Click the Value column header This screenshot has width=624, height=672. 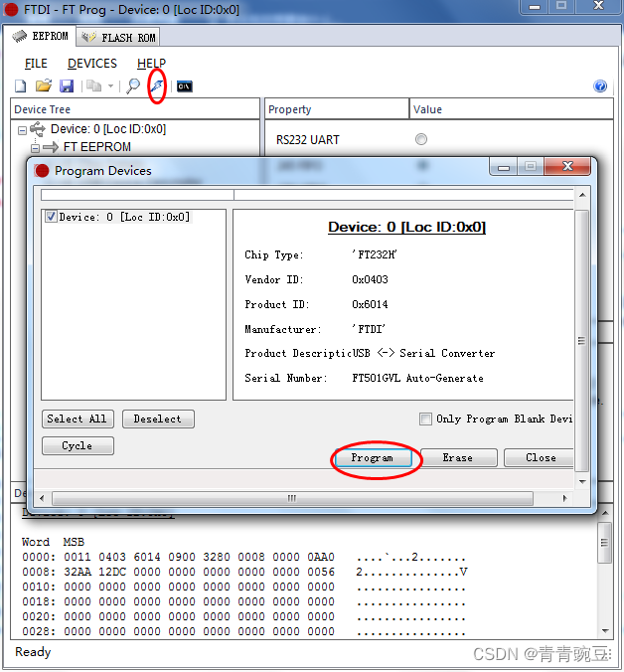(x=512, y=109)
